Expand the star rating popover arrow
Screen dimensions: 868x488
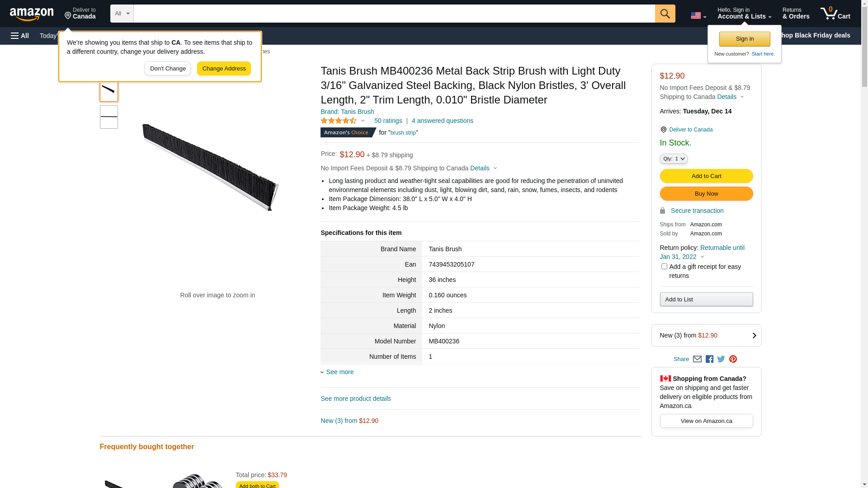[363, 121]
